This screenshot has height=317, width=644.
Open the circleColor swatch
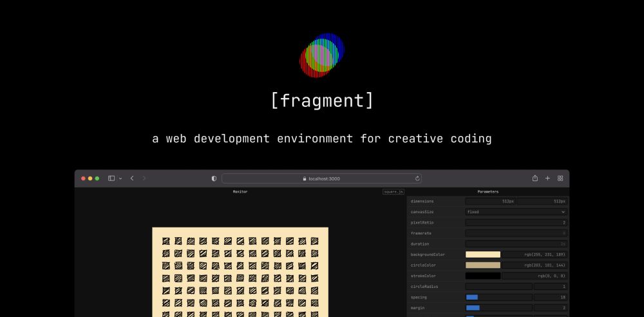point(483,265)
